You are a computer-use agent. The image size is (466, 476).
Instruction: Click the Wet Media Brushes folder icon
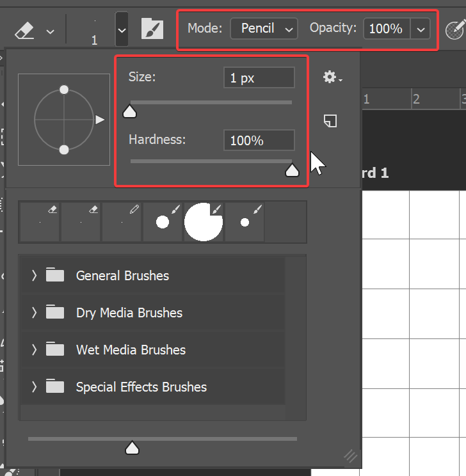[x=55, y=349]
